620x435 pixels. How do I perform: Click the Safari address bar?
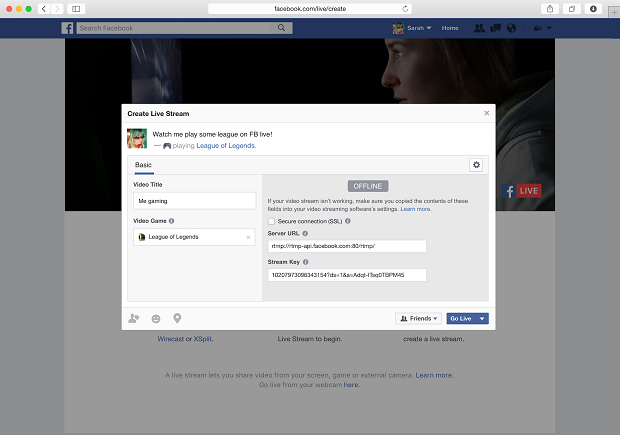coord(310,9)
